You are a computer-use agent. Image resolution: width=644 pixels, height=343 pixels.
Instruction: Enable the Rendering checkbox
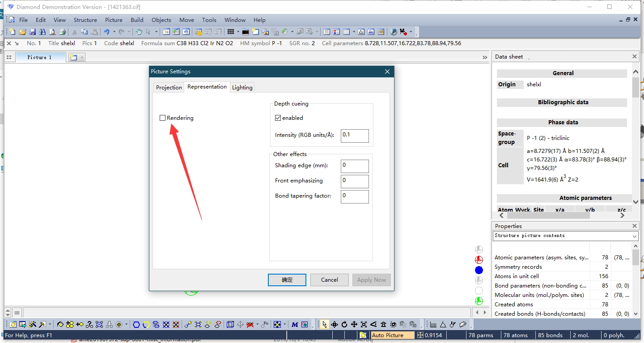click(162, 118)
